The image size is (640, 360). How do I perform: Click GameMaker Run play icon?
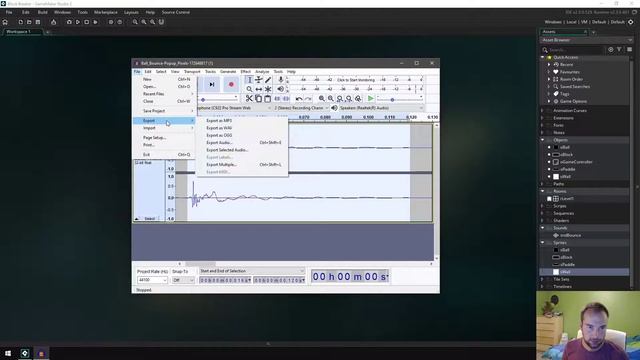pos(78,22)
